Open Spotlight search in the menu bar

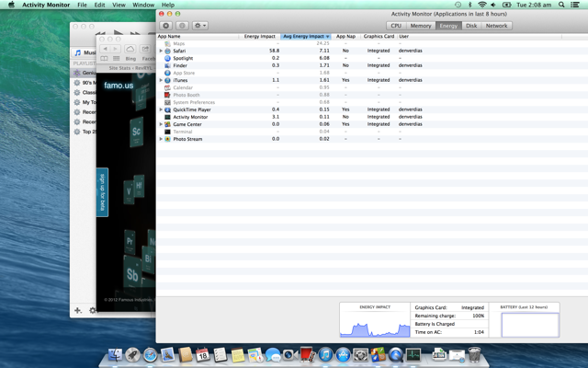(x=561, y=5)
